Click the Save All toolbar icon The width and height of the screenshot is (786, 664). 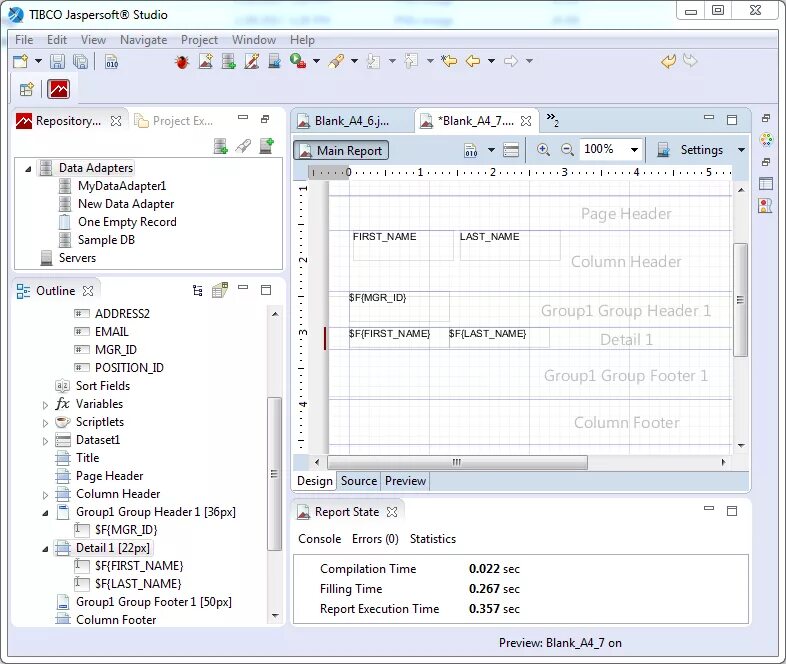pyautogui.click(x=80, y=61)
